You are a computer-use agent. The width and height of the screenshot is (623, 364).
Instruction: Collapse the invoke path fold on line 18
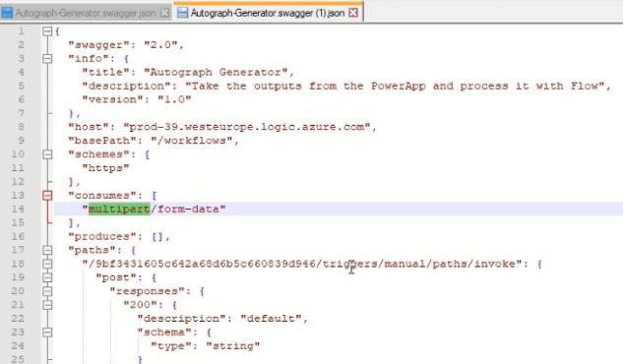[47, 264]
